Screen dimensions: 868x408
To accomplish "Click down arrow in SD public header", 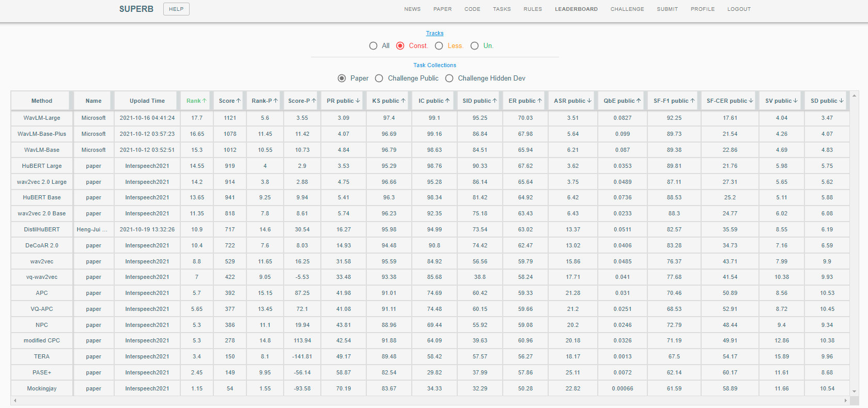I will click(x=841, y=101).
